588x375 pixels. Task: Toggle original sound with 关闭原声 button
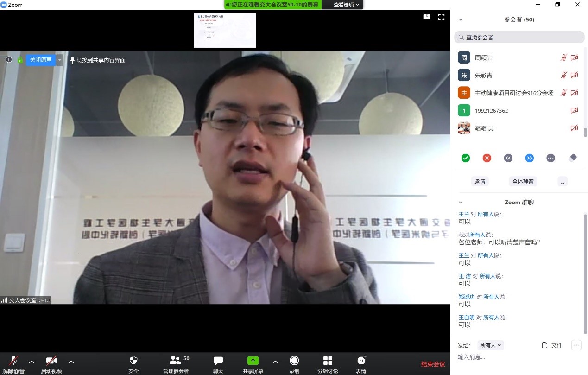tap(41, 60)
